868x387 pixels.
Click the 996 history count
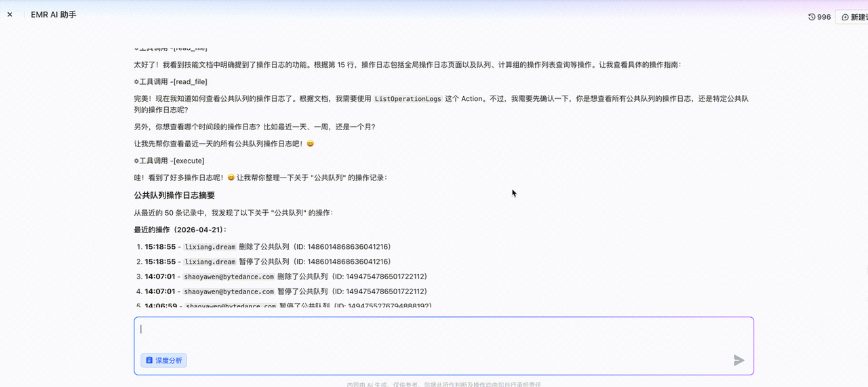(824, 18)
